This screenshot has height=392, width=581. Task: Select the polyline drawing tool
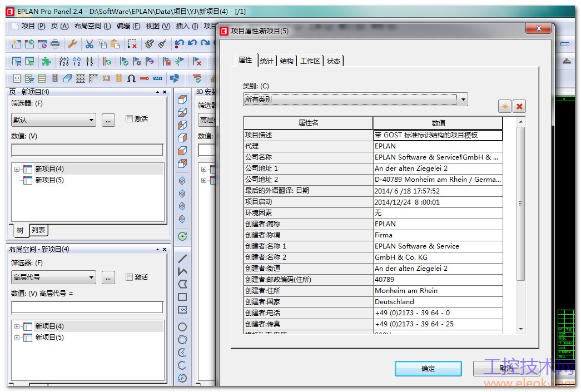[182, 271]
